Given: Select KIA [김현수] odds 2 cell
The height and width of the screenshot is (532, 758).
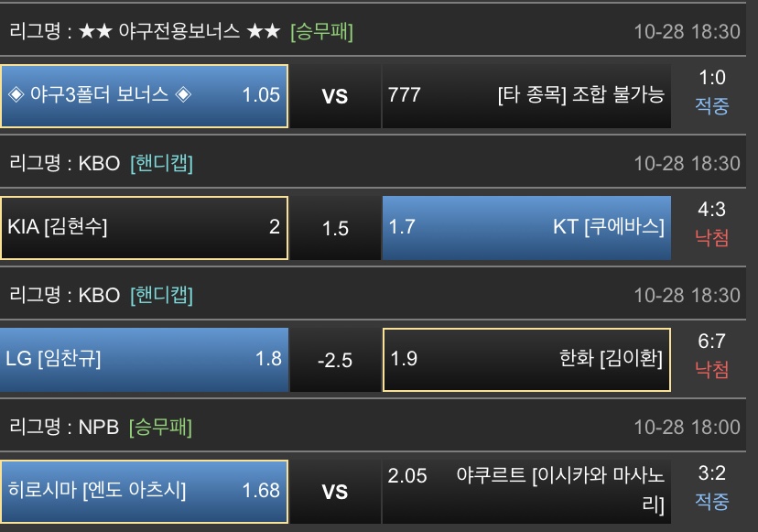Looking at the screenshot, I should pos(145,227).
